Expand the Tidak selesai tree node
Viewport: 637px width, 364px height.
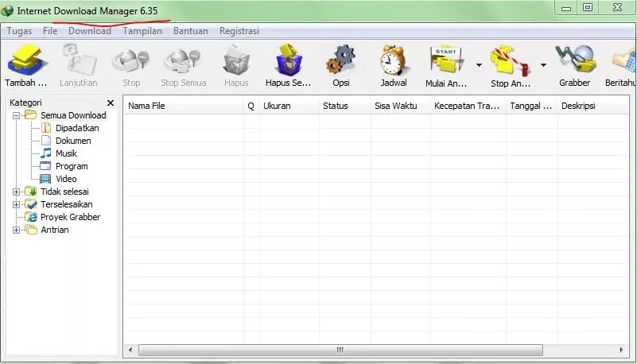pos(16,192)
